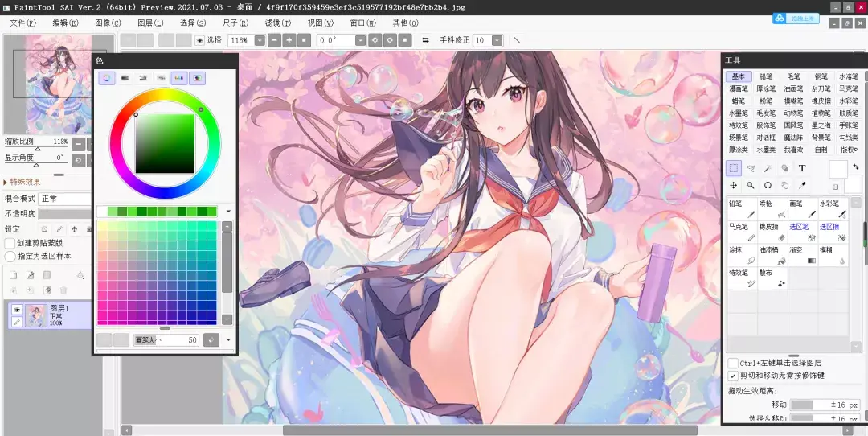This screenshot has width=868, height=436.
Task: Toggle Ctrl+左键单击选择图层 checkbox
Action: coord(734,364)
